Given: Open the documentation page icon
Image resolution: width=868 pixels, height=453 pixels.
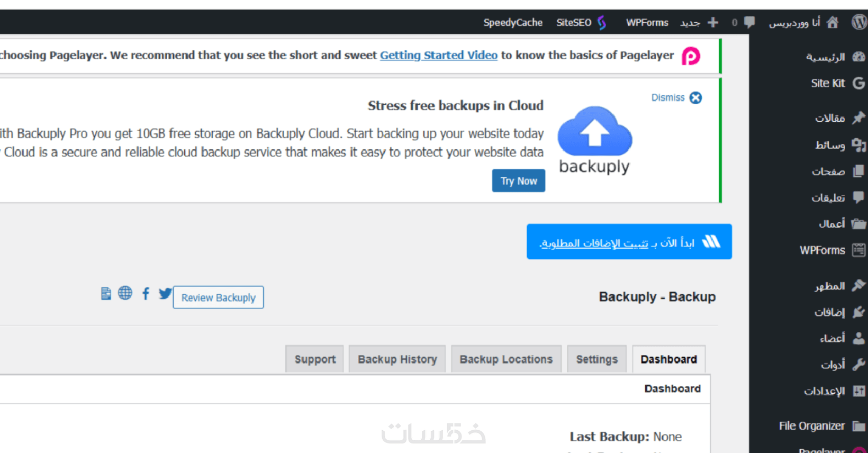Looking at the screenshot, I should pyautogui.click(x=106, y=294).
